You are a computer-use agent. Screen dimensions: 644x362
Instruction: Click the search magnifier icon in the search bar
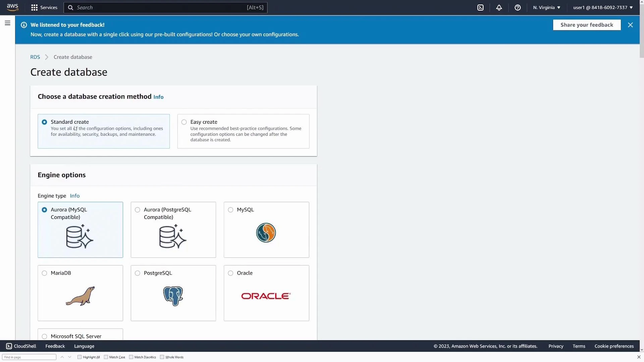click(x=71, y=7)
